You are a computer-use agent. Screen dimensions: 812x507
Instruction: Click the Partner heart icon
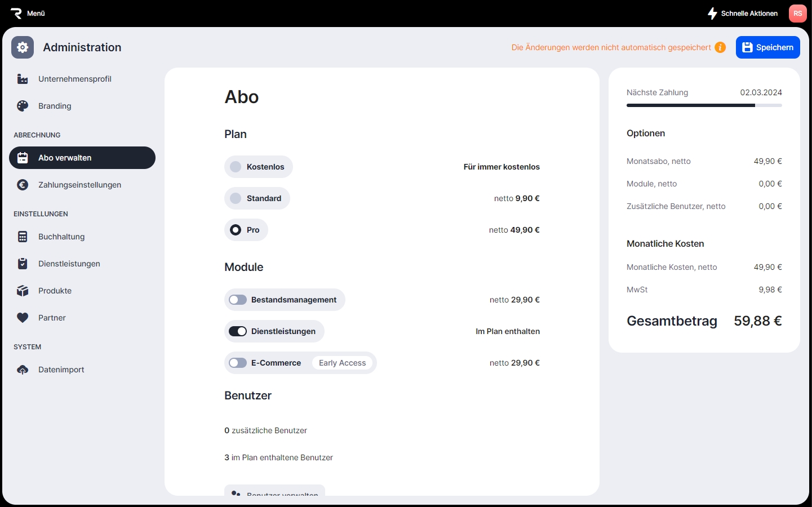click(23, 318)
